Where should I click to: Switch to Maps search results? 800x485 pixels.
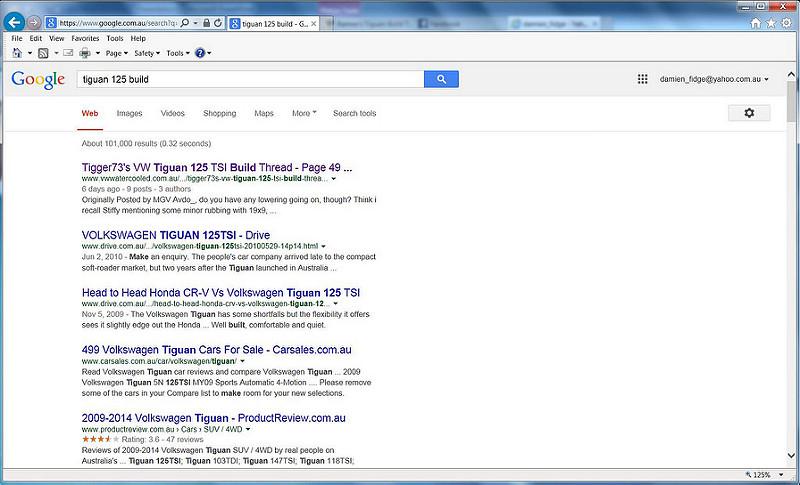click(264, 113)
